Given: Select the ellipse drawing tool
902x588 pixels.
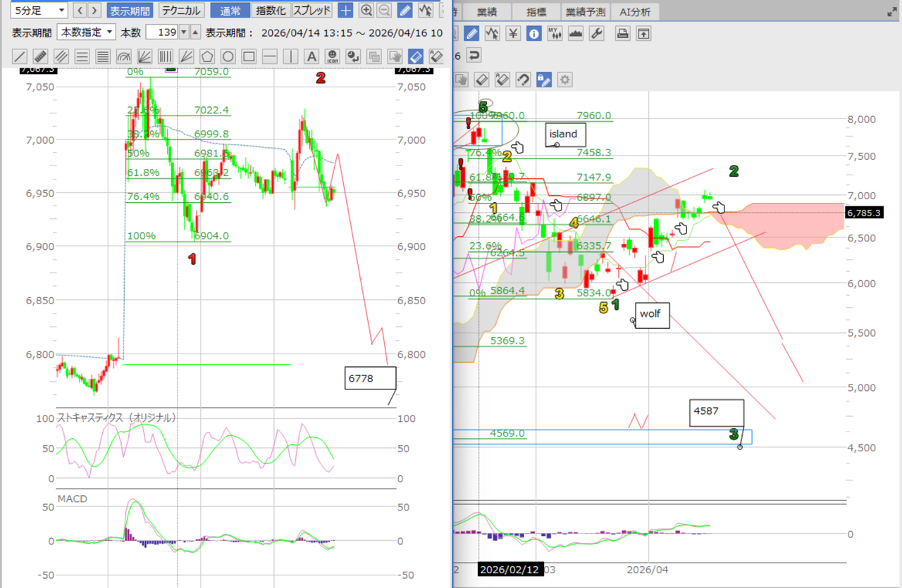Looking at the screenshot, I should 228,56.
